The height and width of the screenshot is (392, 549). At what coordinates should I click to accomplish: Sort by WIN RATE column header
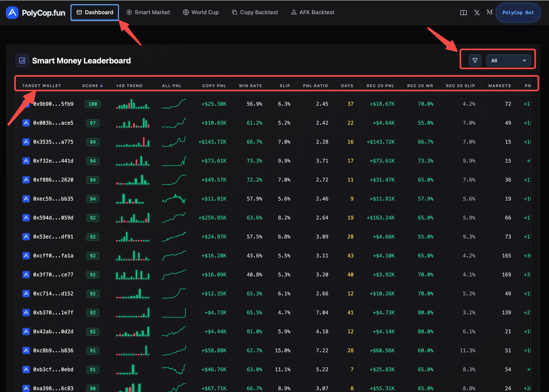pyautogui.click(x=250, y=86)
